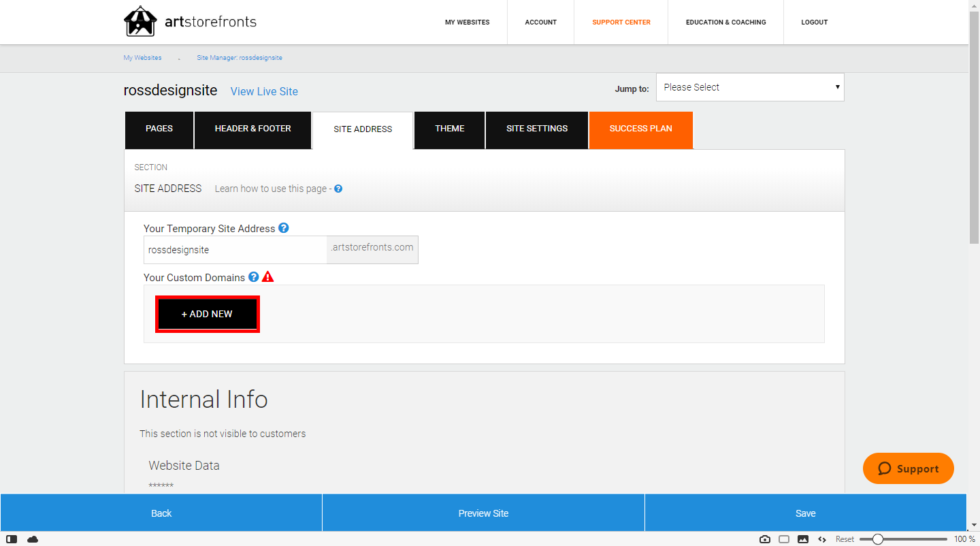
Task: Click the Website Data text
Action: [184, 466]
